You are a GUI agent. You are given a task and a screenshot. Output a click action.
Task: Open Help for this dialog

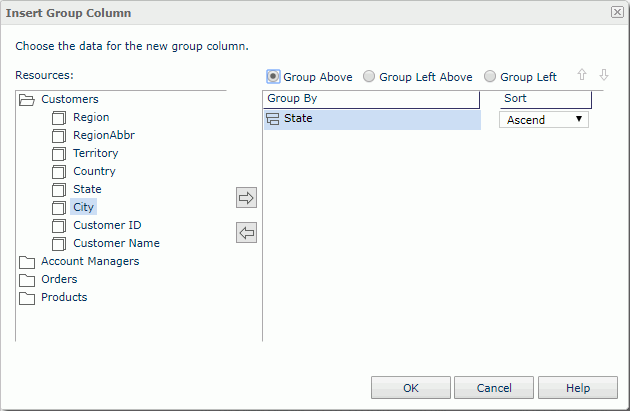(x=578, y=388)
